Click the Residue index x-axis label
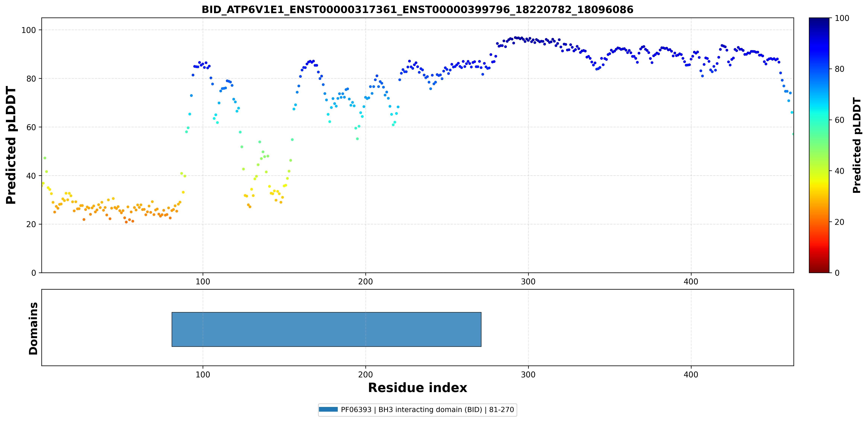Image resolution: width=868 pixels, height=422 pixels. [418, 388]
